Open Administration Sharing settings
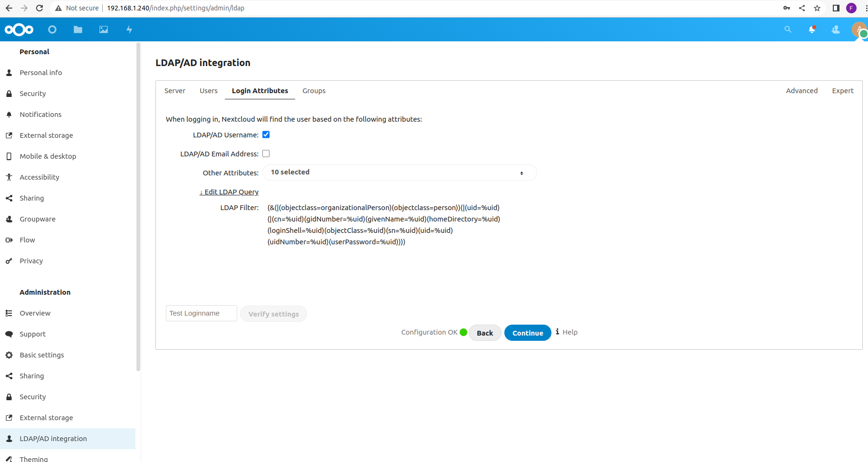 point(68,376)
